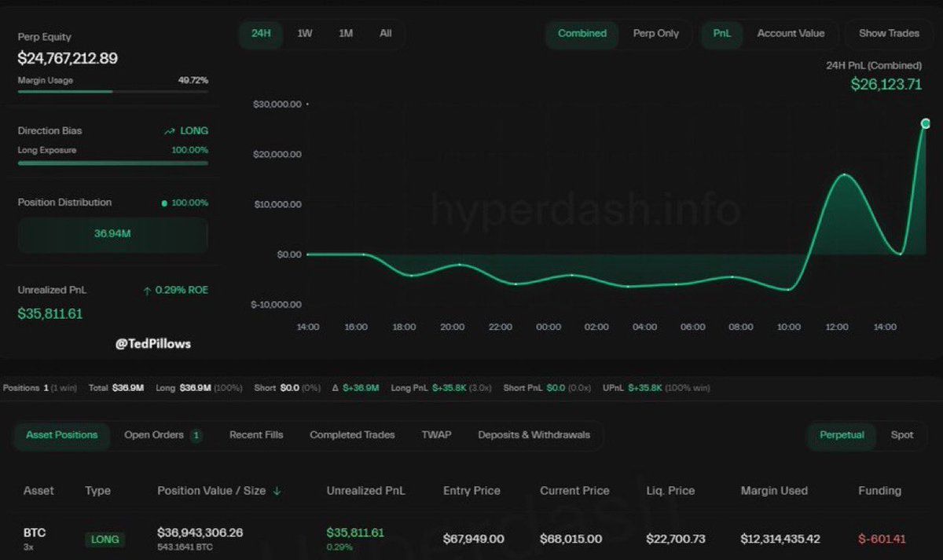Select Combined view mode
Screen dimensions: 943x560
pyautogui.click(x=582, y=34)
